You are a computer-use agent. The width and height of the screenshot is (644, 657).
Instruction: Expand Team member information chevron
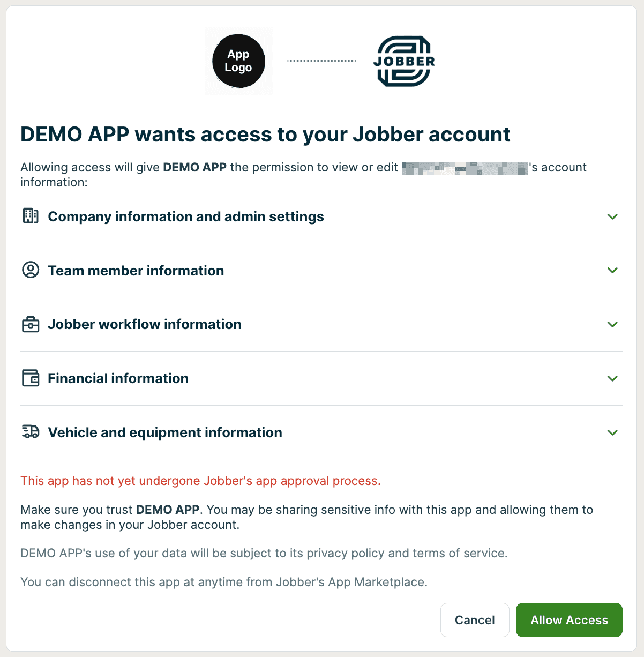tap(612, 270)
